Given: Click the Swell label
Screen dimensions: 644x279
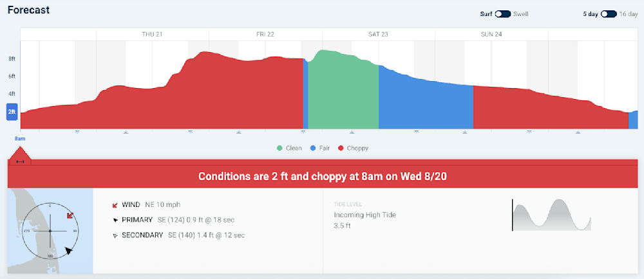Looking at the screenshot, I should tap(520, 14).
